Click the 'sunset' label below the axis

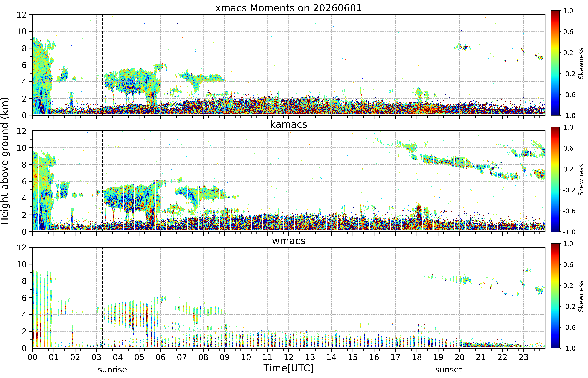449,370
